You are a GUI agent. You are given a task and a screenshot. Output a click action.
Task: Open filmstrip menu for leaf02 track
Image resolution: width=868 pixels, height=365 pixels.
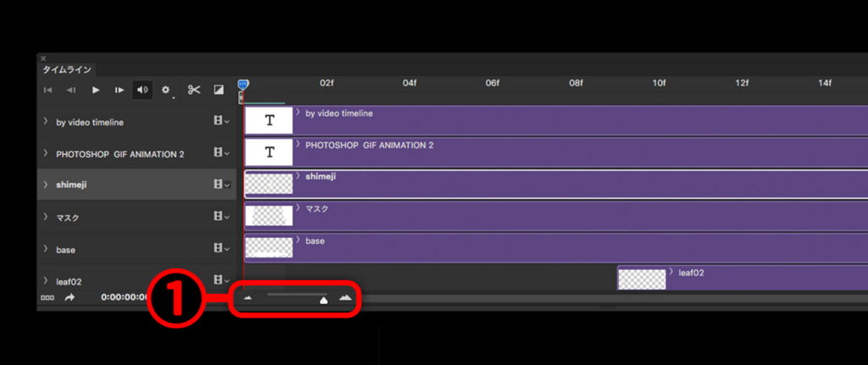point(221,280)
